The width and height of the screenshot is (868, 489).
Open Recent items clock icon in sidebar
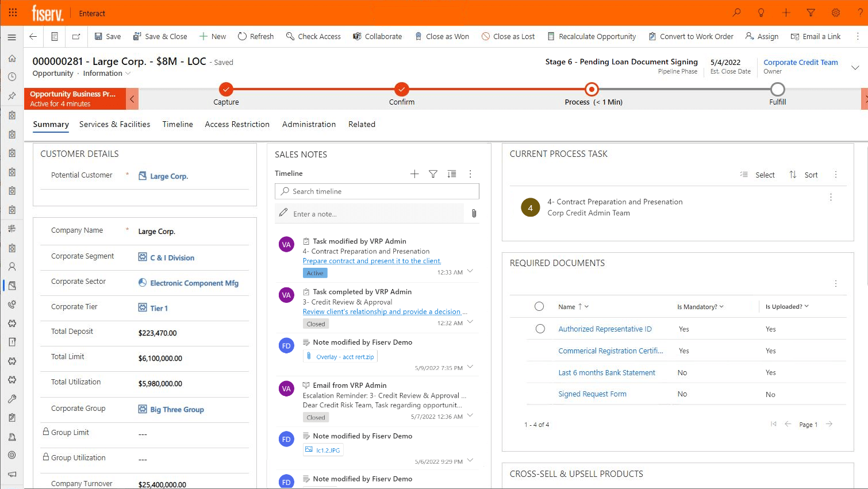click(x=11, y=77)
